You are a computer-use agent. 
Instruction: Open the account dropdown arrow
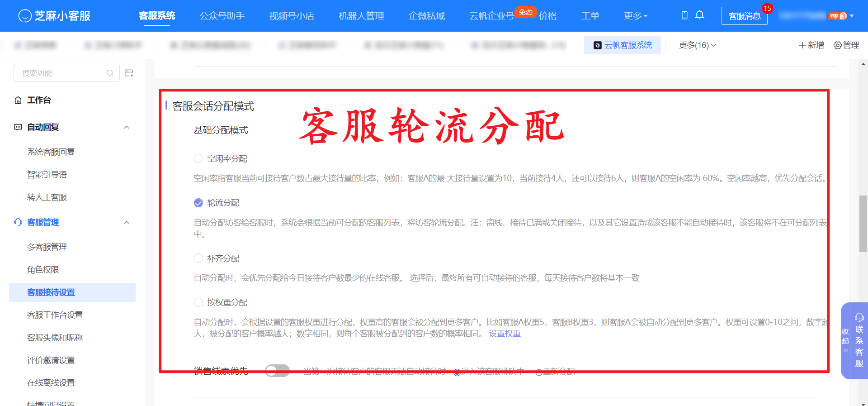pyautogui.click(x=852, y=16)
